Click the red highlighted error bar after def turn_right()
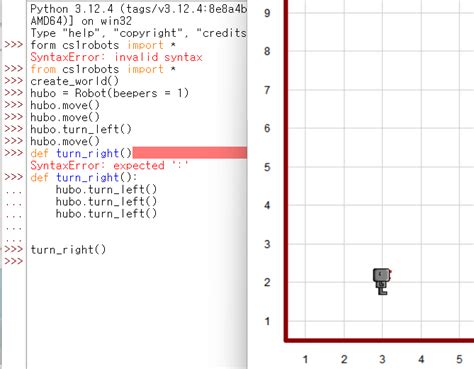 tap(190, 153)
